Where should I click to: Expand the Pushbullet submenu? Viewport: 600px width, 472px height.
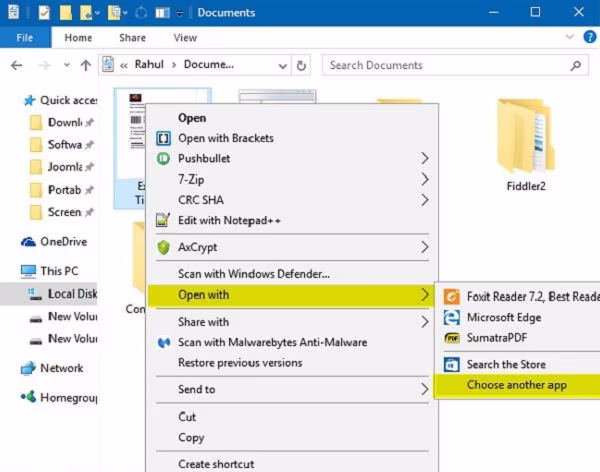(x=292, y=158)
